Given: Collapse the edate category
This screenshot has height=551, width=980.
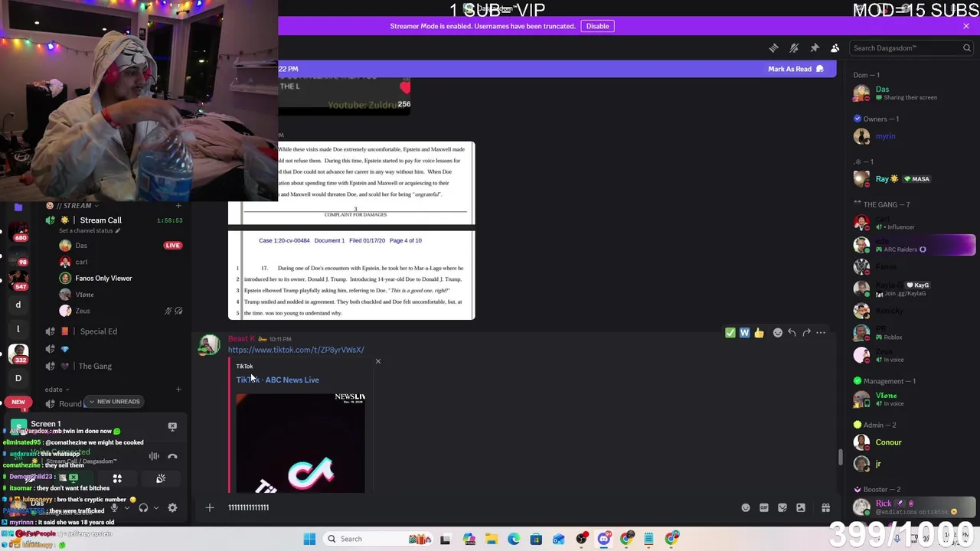Looking at the screenshot, I should click(x=57, y=390).
